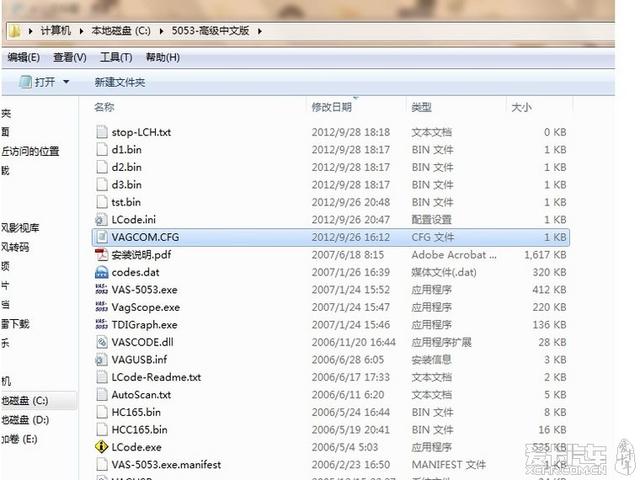Open the 帮助(H) menu
This screenshot has height=480, width=640.
click(162, 57)
